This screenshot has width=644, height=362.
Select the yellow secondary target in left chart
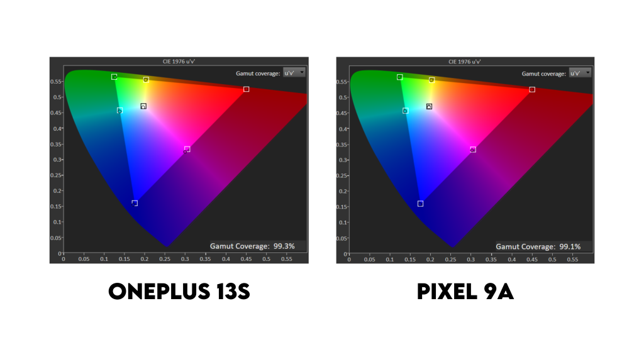(146, 80)
